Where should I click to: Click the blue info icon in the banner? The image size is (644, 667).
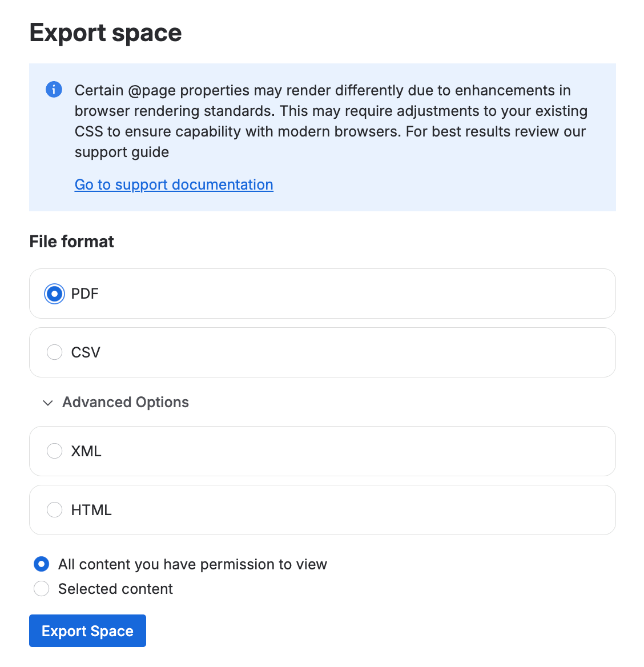pyautogui.click(x=54, y=90)
